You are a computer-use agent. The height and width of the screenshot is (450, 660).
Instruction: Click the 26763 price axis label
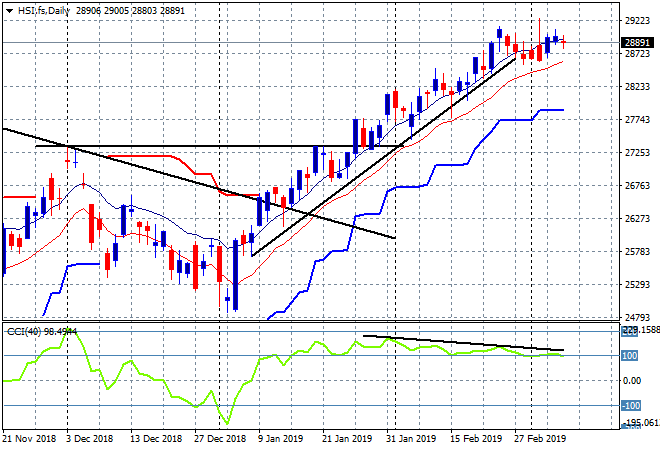coord(637,186)
